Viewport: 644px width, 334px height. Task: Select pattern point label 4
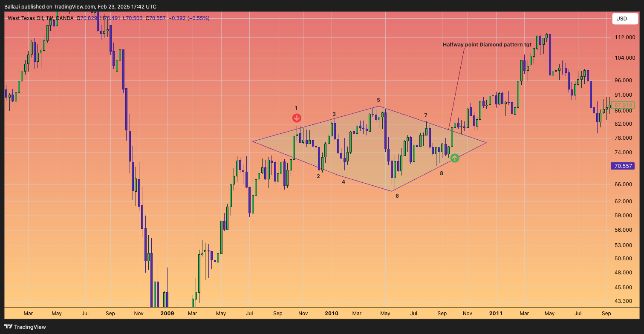(x=344, y=181)
